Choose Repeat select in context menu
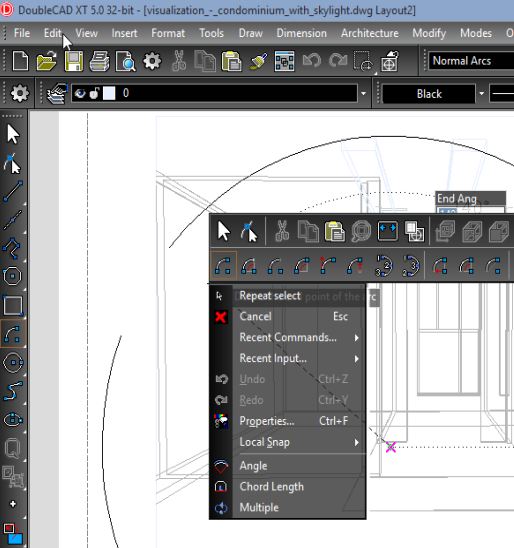This screenshot has width=514, height=548. tap(288, 296)
